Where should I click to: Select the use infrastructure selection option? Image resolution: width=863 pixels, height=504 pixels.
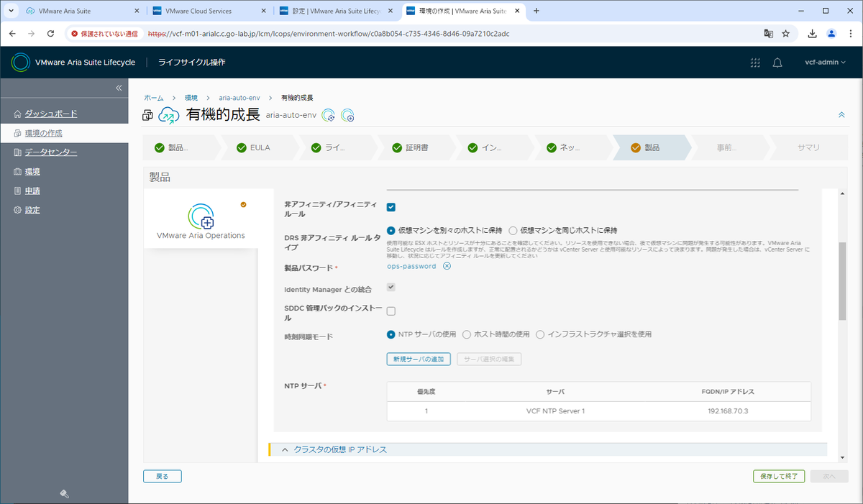click(540, 334)
